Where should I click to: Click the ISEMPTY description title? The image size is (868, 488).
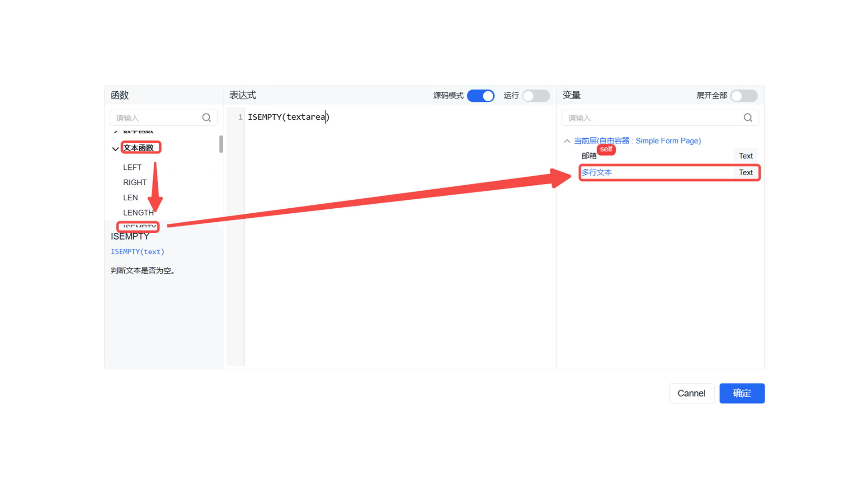(x=130, y=236)
